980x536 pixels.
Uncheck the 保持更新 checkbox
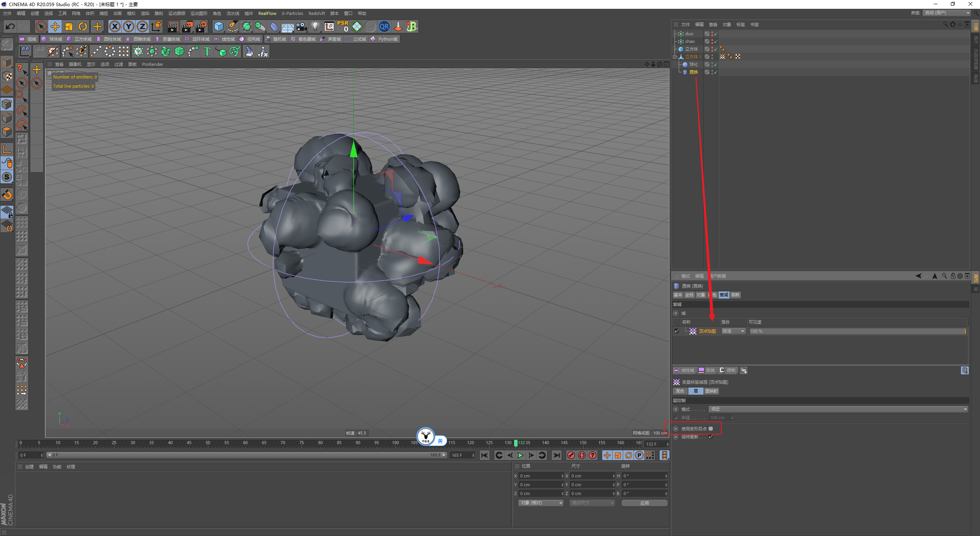click(x=711, y=437)
